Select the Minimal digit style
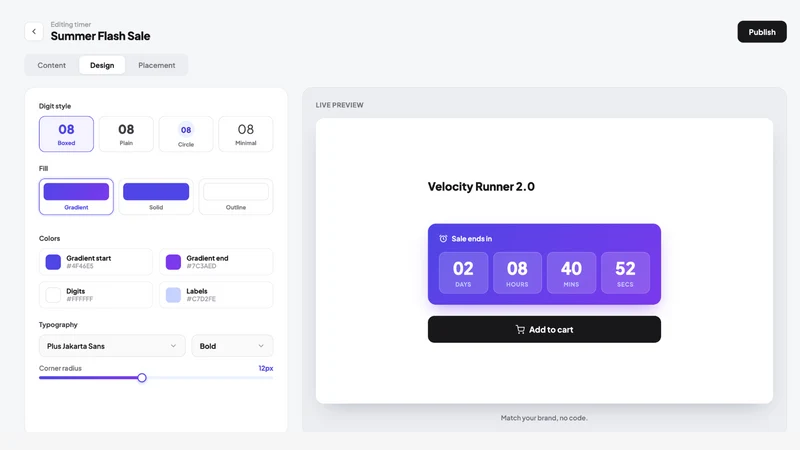800x450 pixels. [x=245, y=134]
